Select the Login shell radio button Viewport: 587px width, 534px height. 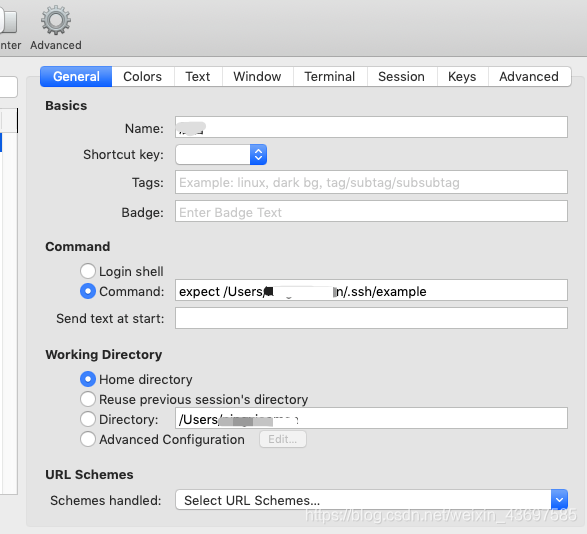pos(88,271)
